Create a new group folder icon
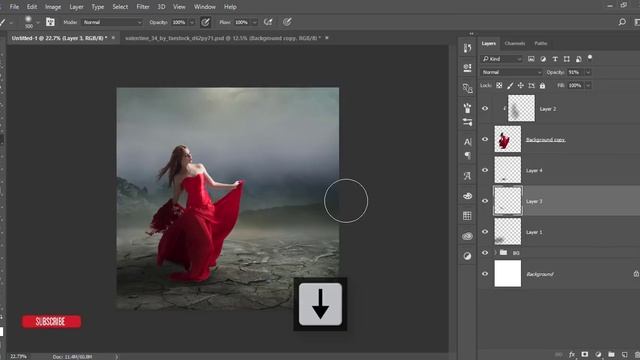 pos(611,354)
